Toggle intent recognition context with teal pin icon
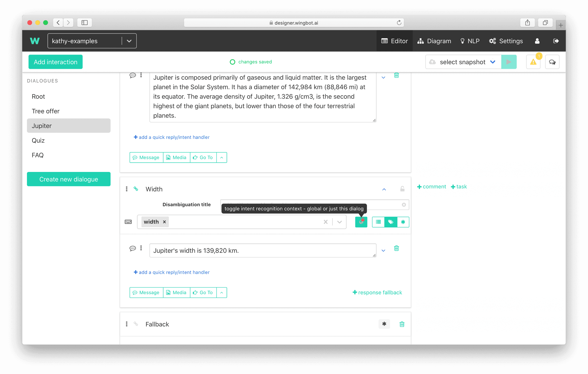588x374 pixels. pos(361,222)
